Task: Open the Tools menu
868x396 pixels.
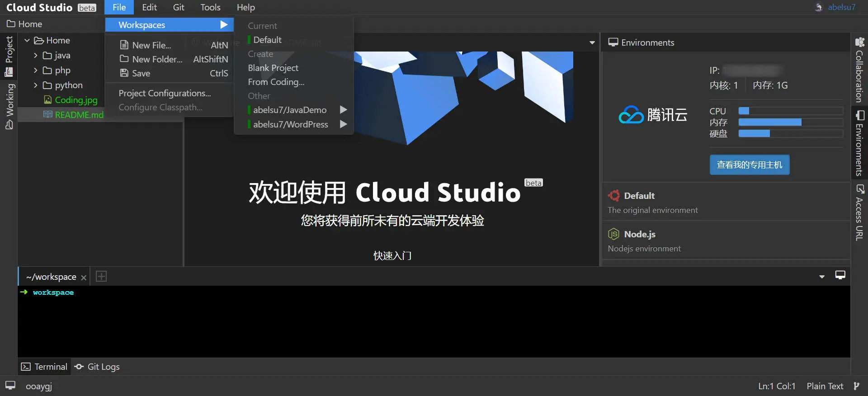Action: pyautogui.click(x=210, y=7)
